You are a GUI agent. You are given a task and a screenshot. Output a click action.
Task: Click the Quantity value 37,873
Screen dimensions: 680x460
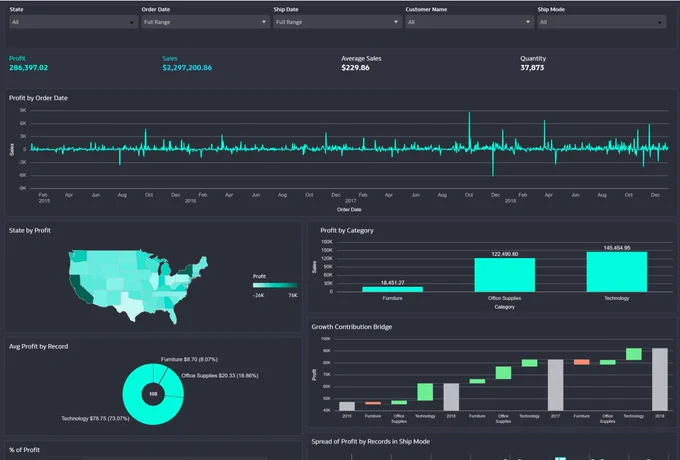tap(532, 68)
